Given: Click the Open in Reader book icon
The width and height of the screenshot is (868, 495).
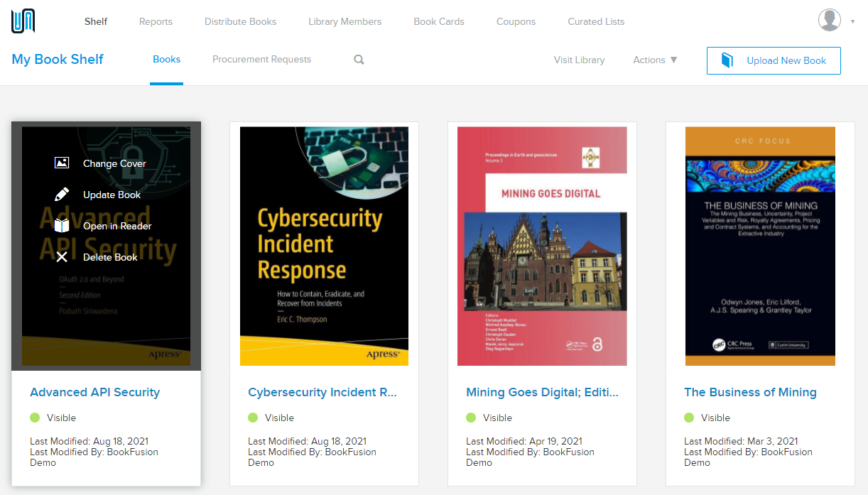Looking at the screenshot, I should pos(62,226).
